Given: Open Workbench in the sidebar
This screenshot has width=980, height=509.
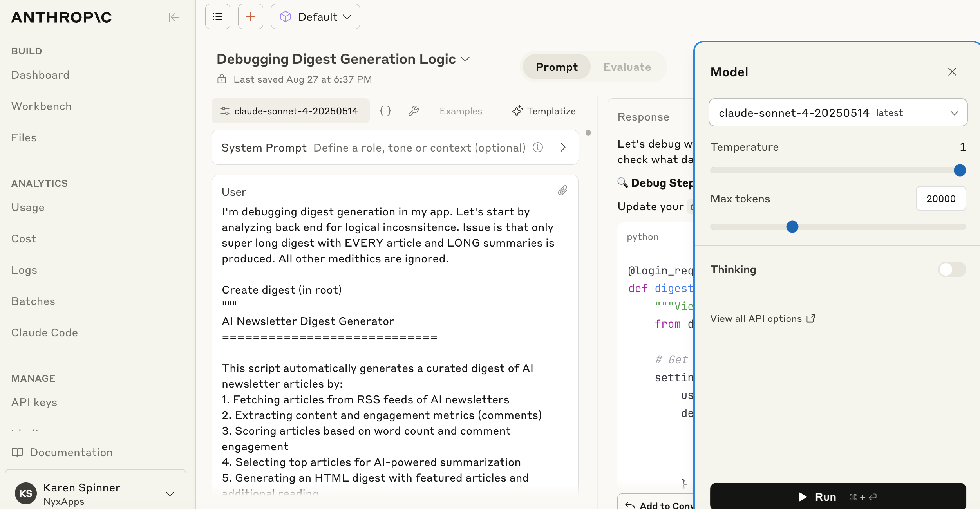Looking at the screenshot, I should point(42,106).
